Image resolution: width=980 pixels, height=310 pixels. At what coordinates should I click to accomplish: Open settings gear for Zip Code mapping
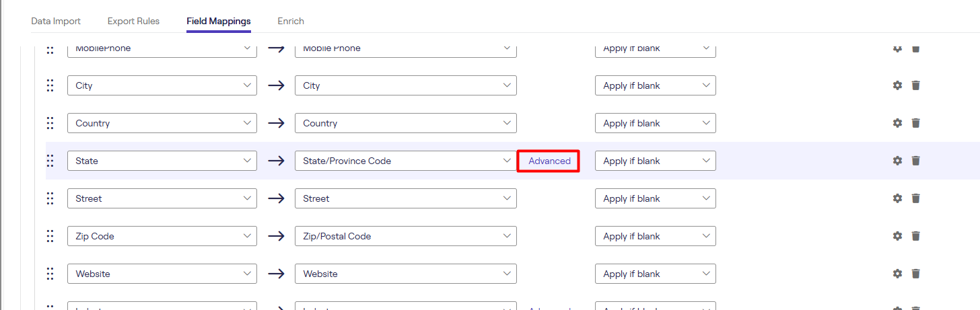coord(897,236)
